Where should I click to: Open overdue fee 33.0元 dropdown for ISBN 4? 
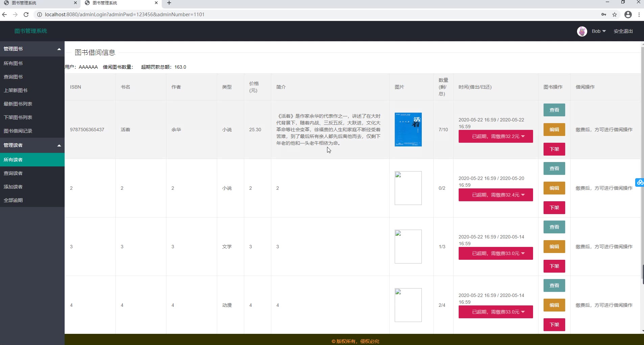(496, 312)
